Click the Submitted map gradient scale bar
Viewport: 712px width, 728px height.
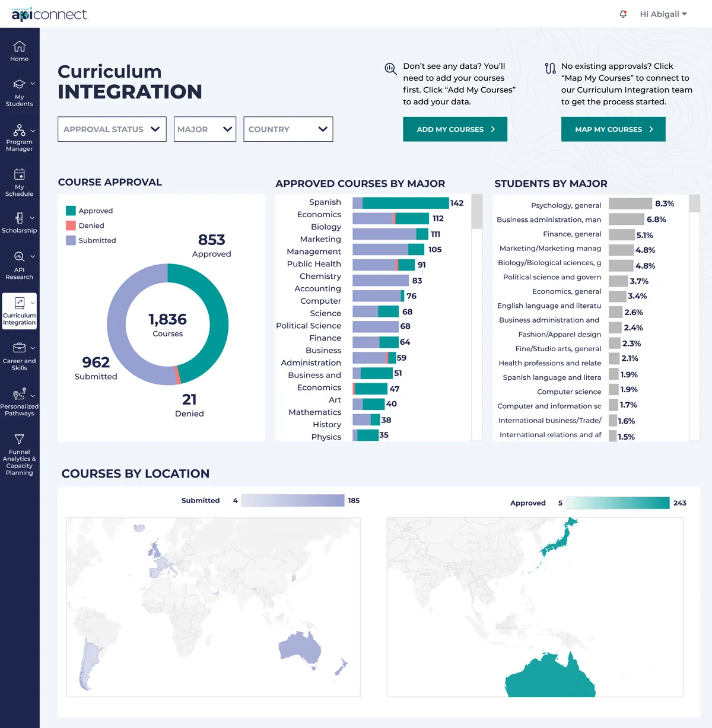coord(293,501)
